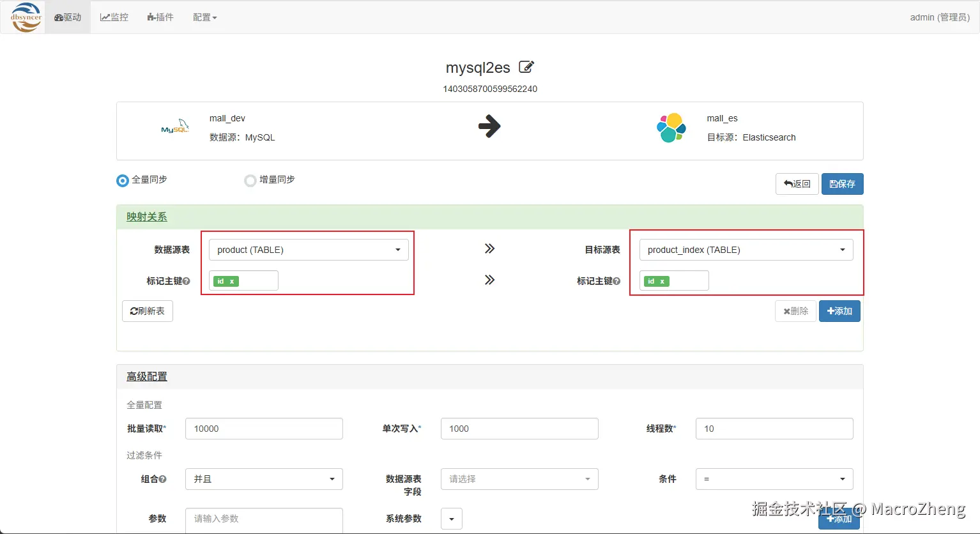Click help icon beside target 标记主键
Viewport: 980px width, 534px height.
[616, 281]
